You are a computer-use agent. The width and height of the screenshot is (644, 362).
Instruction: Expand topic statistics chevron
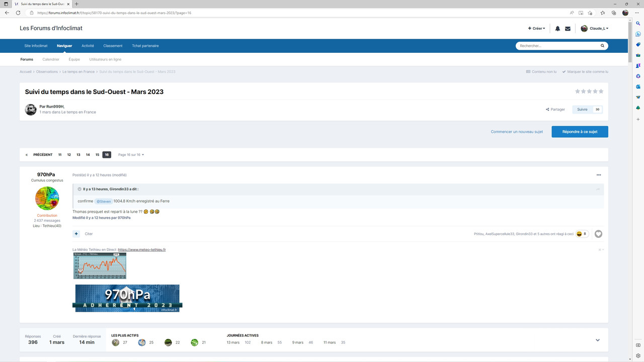598,340
